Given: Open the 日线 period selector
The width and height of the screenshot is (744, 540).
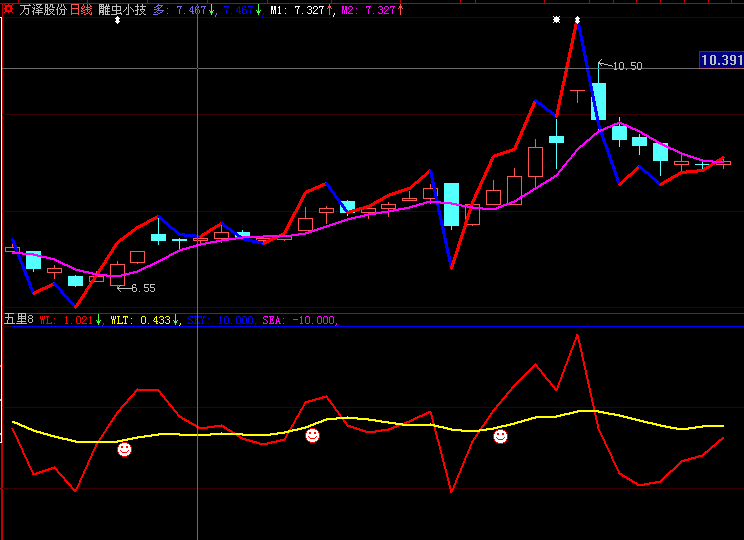Looking at the screenshot, I should [81, 9].
